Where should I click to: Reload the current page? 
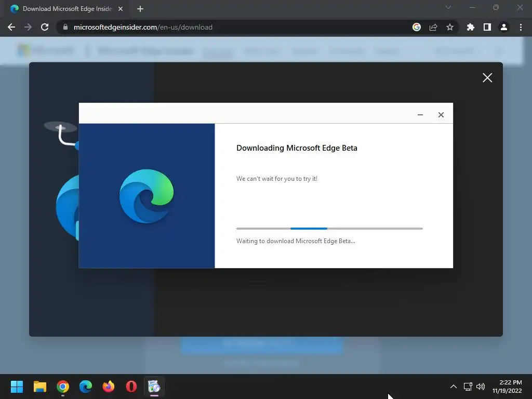[45, 27]
